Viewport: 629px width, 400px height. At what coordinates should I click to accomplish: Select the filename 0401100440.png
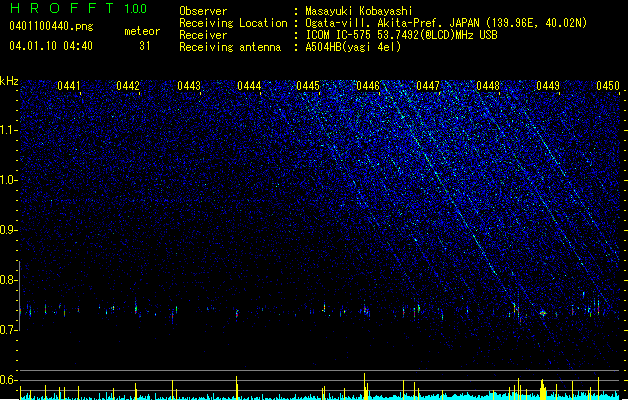pyautogui.click(x=51, y=26)
